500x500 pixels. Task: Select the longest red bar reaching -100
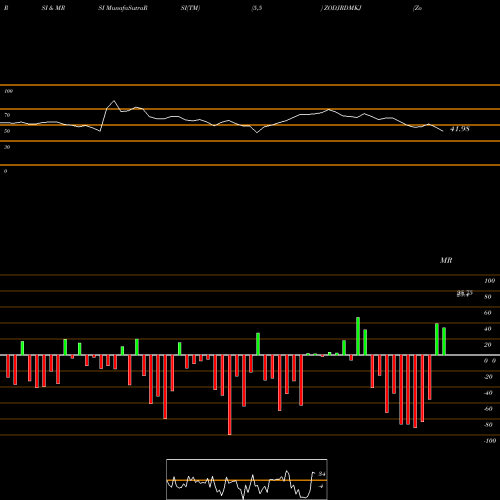point(229,395)
